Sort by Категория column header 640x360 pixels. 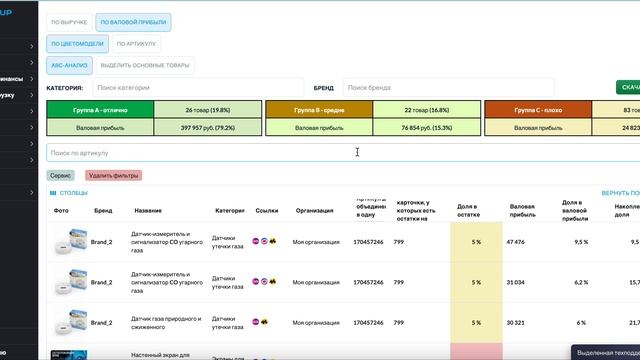pyautogui.click(x=230, y=211)
